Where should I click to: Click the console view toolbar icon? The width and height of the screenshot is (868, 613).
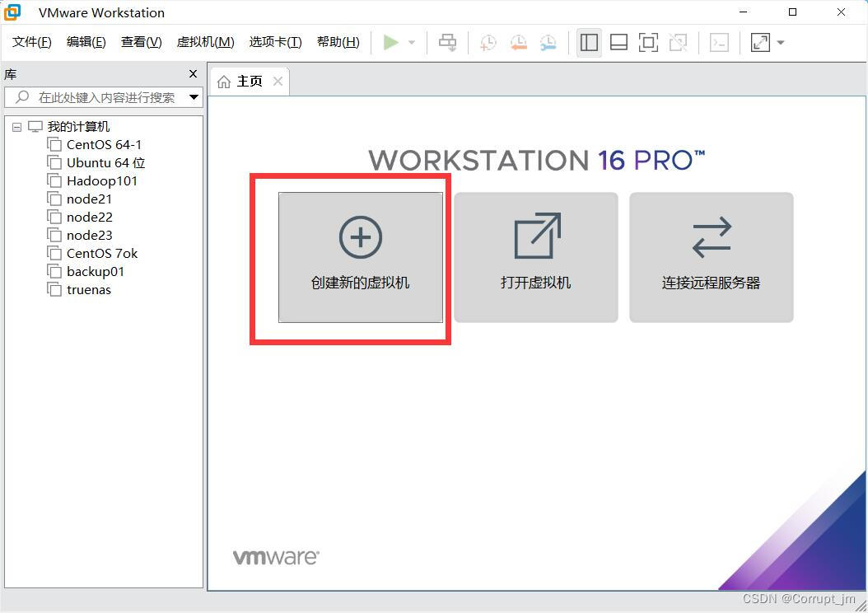719,42
